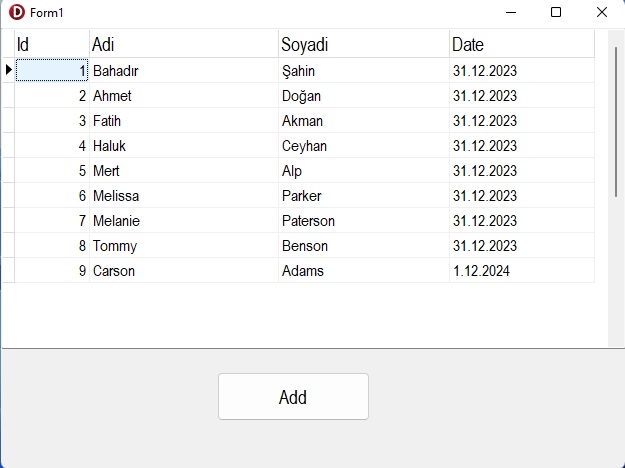Select the Mert name cell
The width and height of the screenshot is (625, 468).
pyautogui.click(x=184, y=171)
